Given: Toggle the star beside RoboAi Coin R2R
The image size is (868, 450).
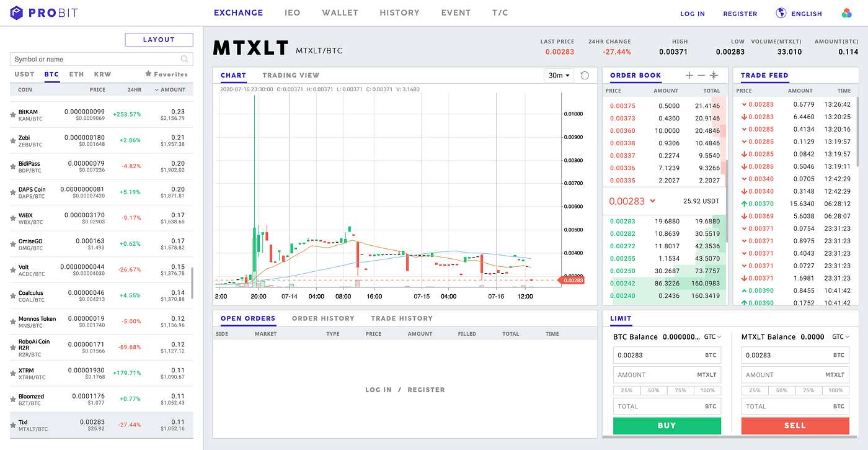Looking at the screenshot, I should [13, 348].
